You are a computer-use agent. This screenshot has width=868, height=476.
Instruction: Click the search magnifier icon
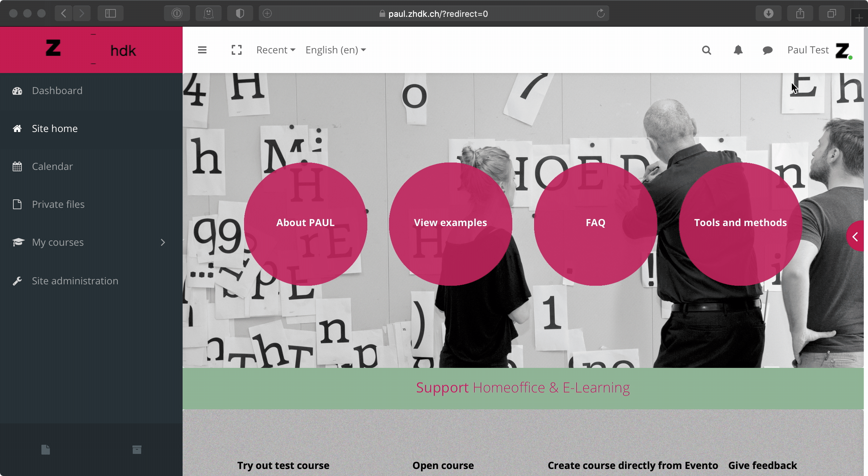coord(706,50)
